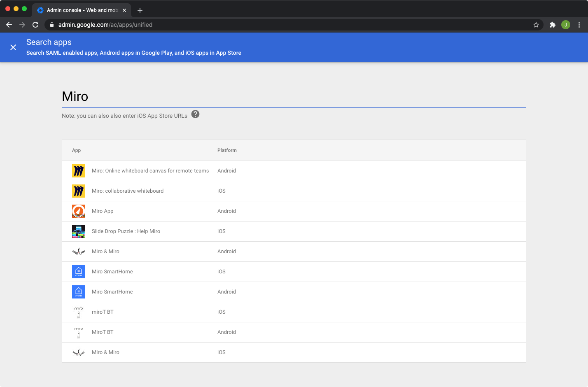Click Miro & Miro Android app icon
Screen dimensions: 588x387
pyautogui.click(x=79, y=252)
